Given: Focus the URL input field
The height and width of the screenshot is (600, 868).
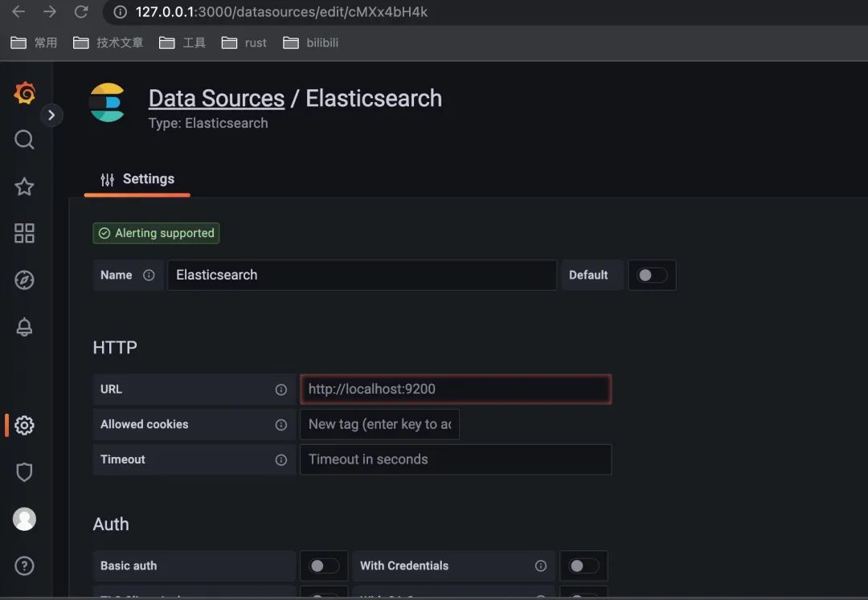Looking at the screenshot, I should click(x=456, y=390).
